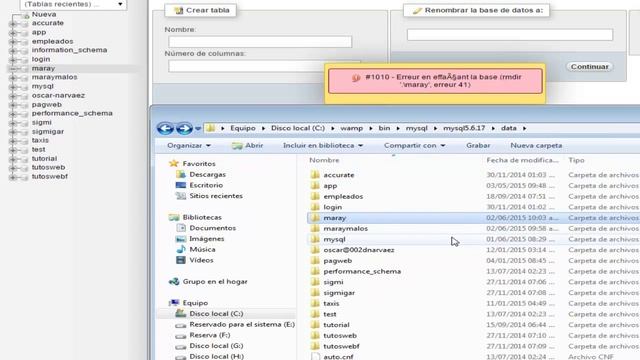Click mysql5.6.17 in the address breadcrumb
Screen dimensions: 640x360
(464, 128)
